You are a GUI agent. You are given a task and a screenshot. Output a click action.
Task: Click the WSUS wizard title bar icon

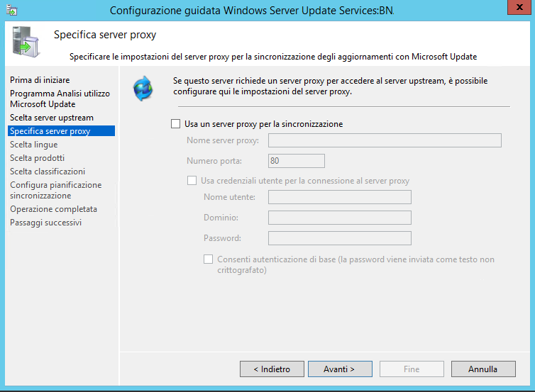[11, 10]
